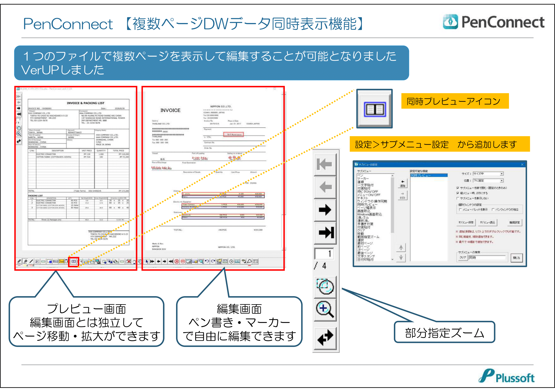Select 範囲指定ズーム in the サブメニュー list
The height and width of the screenshot is (392, 555).
pos(368,237)
